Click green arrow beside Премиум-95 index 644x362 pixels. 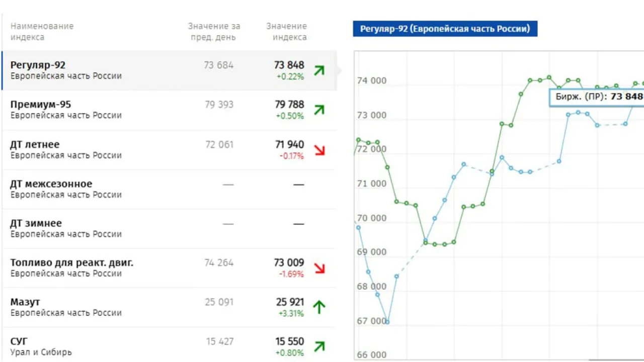click(x=319, y=110)
